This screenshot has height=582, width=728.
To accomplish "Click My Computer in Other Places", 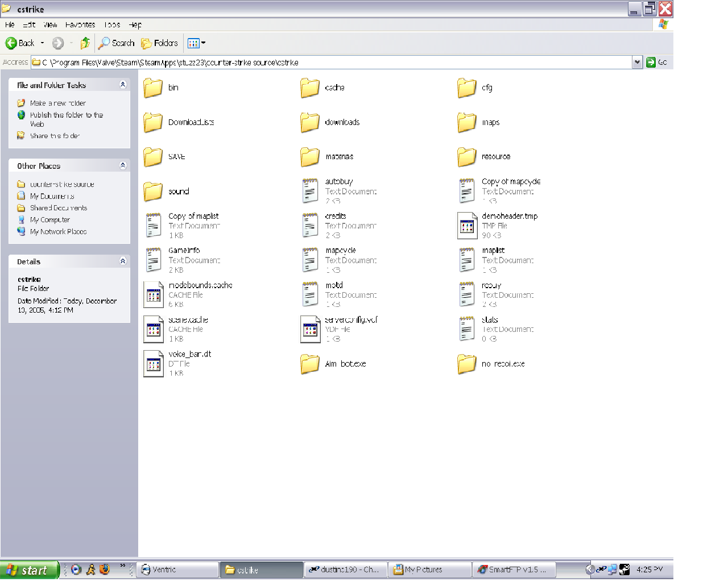I will (x=49, y=220).
